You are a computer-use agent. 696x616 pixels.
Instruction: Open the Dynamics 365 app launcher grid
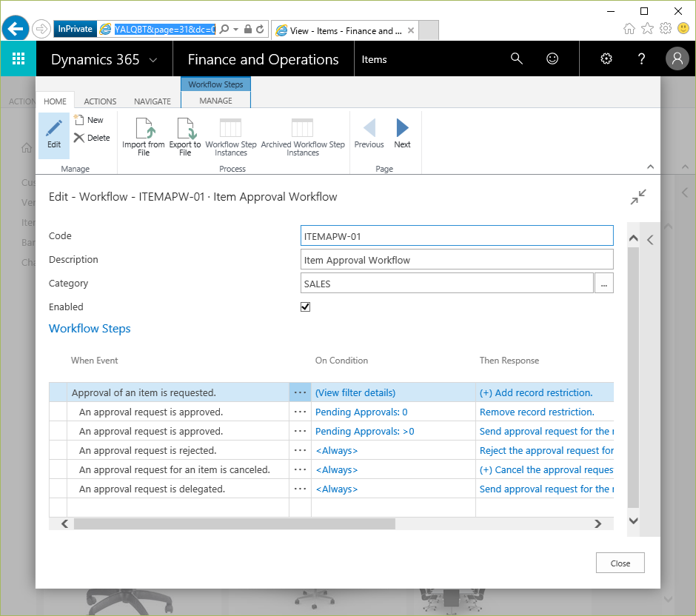pyautogui.click(x=19, y=58)
